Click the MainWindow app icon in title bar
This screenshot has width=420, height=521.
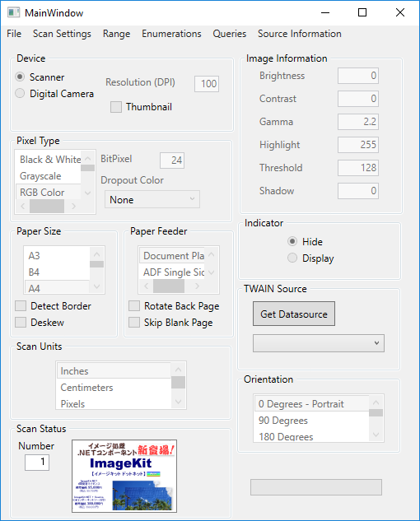pos(14,12)
